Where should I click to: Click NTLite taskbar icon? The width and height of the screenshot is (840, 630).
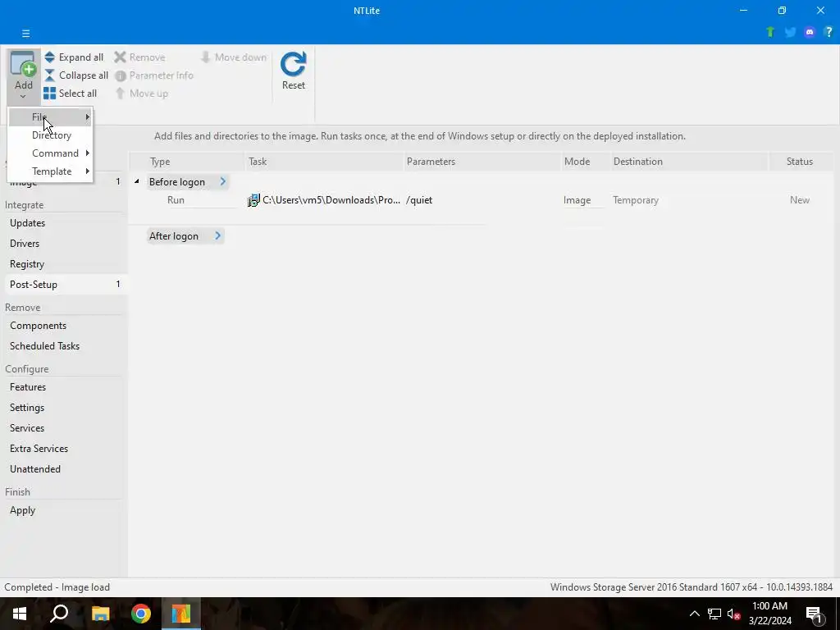[181, 614]
